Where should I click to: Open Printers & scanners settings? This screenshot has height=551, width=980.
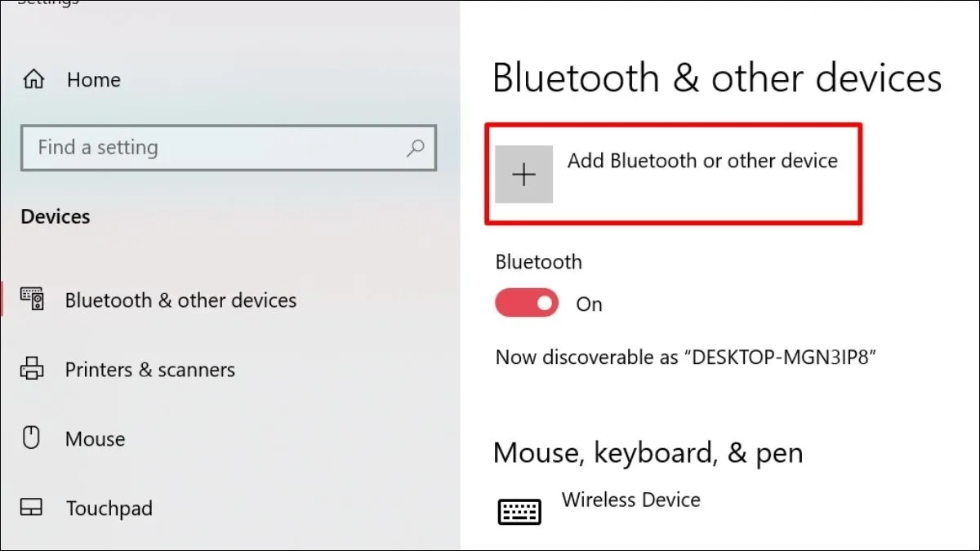point(149,370)
